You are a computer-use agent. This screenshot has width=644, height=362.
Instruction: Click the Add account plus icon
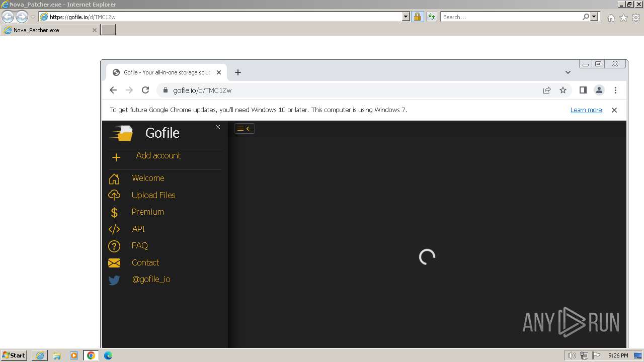tap(116, 157)
